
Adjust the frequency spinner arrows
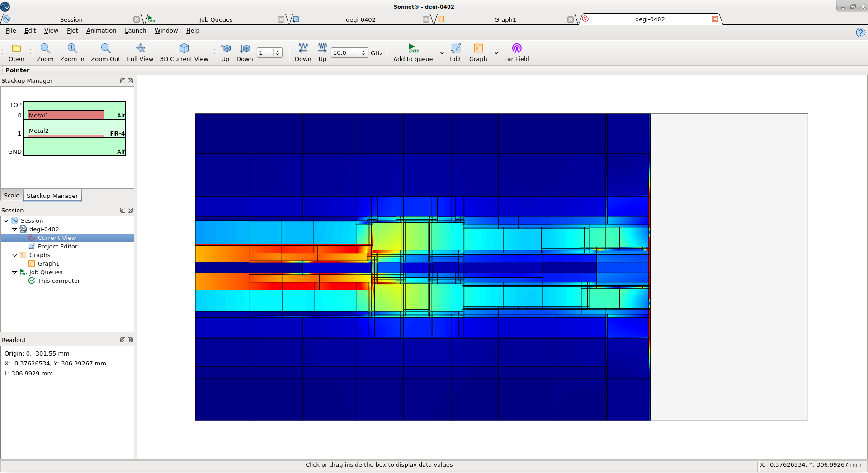coord(363,53)
